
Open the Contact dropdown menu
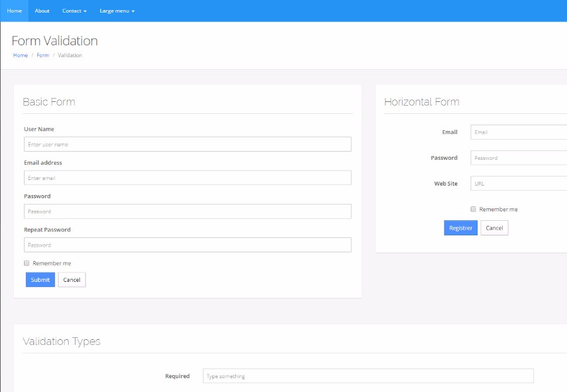[74, 11]
